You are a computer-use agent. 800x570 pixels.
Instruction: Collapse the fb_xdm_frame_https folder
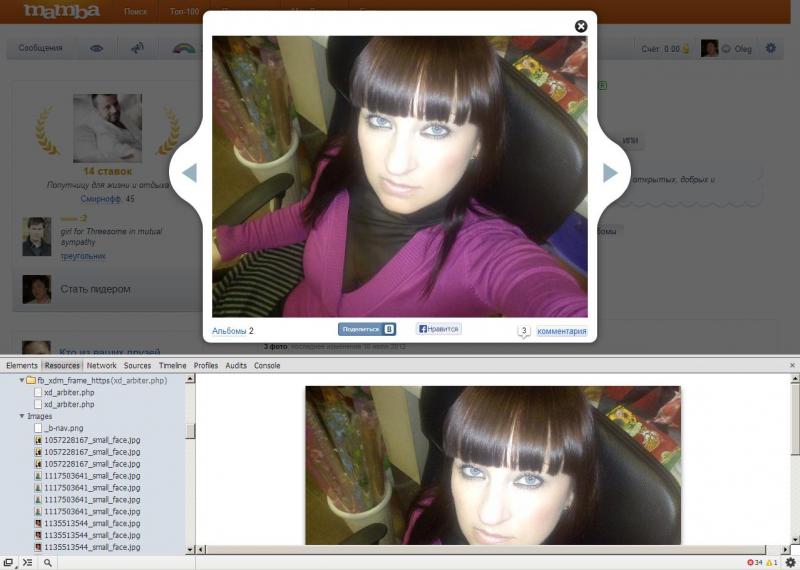22,381
